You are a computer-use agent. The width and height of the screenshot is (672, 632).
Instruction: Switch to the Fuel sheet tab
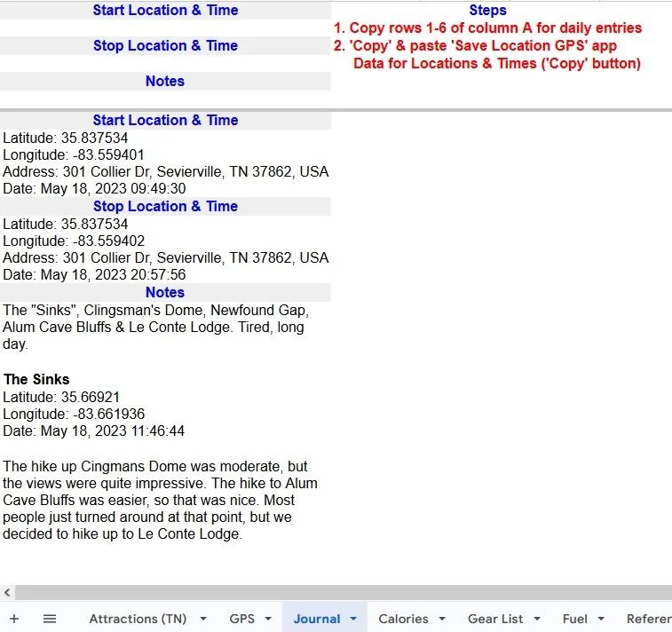[574, 619]
